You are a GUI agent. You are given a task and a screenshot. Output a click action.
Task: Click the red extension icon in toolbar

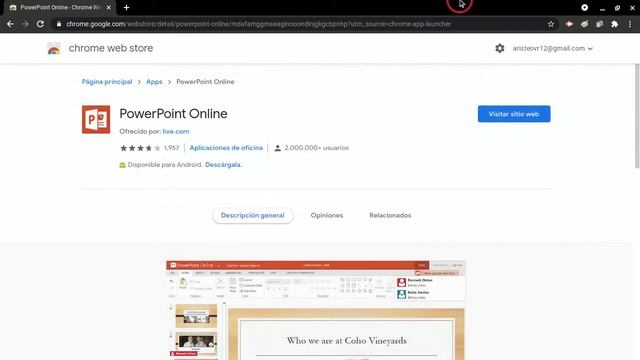pyautogui.click(x=569, y=24)
